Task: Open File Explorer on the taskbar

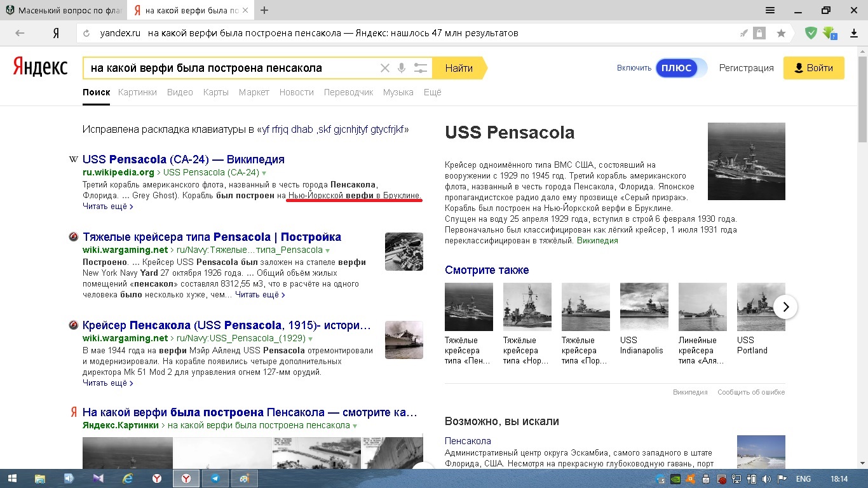Action: (x=40, y=478)
